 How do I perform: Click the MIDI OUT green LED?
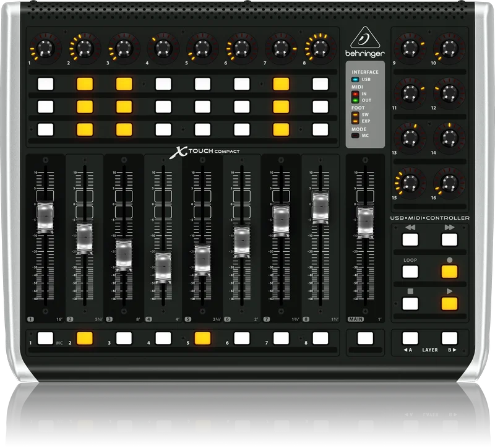(x=355, y=100)
